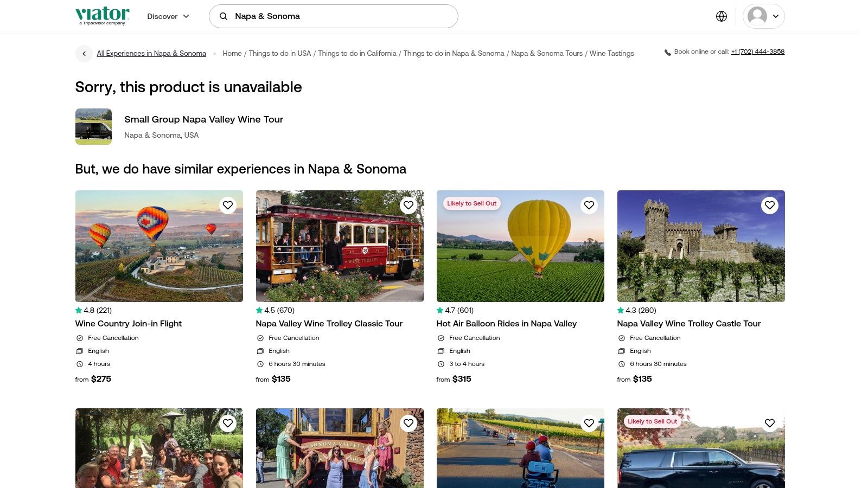Viewport: 868px width, 488px height.
Task: Click English language icon on Castle Tour card
Action: 622,351
